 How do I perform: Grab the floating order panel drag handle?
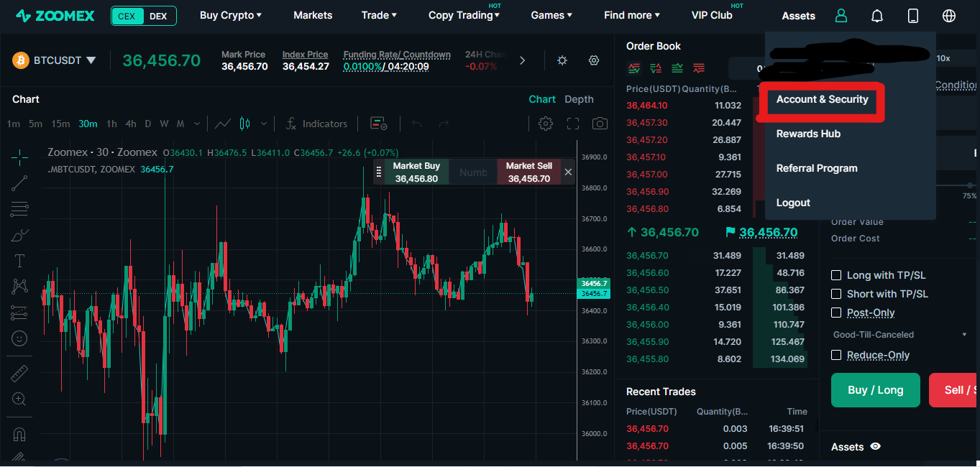pos(379,172)
